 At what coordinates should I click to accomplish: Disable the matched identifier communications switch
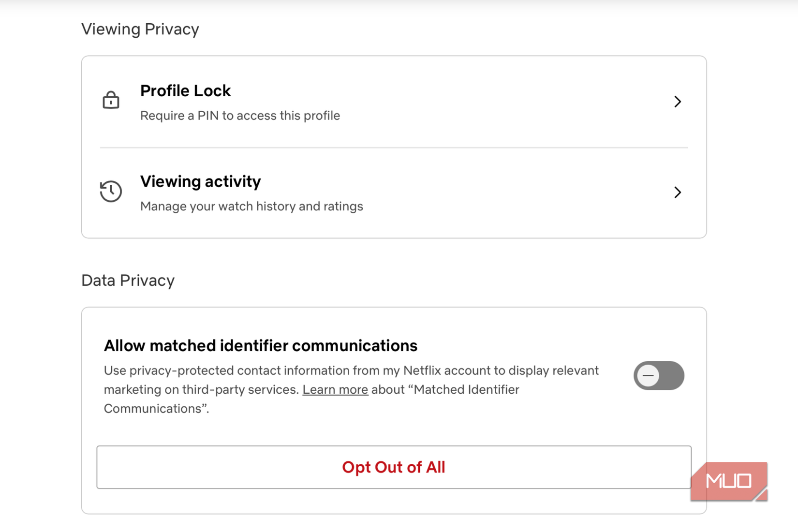click(x=659, y=376)
